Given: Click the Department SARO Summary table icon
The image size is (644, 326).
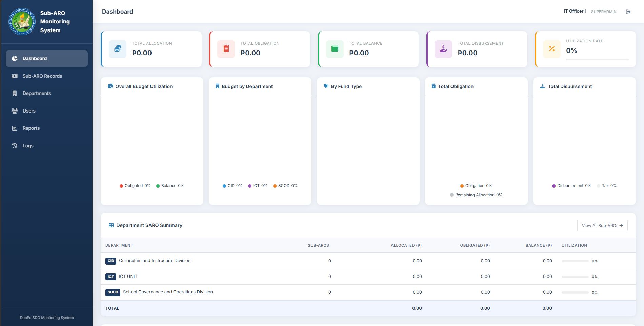Looking at the screenshot, I should coord(111,225).
